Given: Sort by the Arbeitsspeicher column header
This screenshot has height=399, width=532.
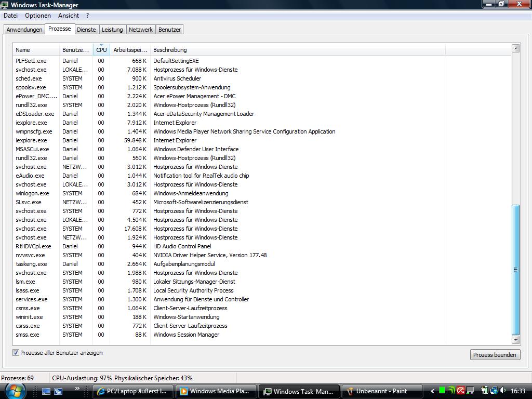Looking at the screenshot, I should point(130,50).
